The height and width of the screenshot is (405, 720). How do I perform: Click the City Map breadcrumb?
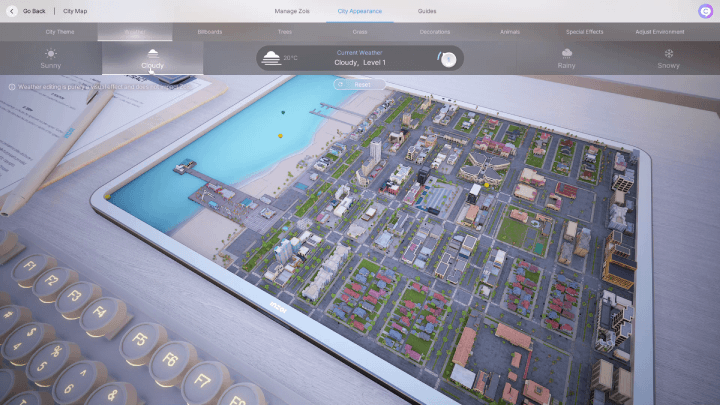(75, 11)
